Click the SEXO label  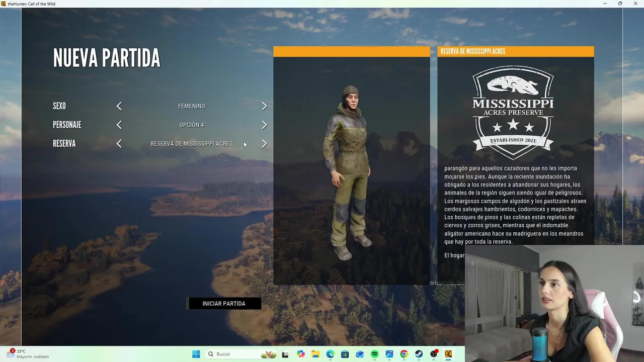(59, 106)
